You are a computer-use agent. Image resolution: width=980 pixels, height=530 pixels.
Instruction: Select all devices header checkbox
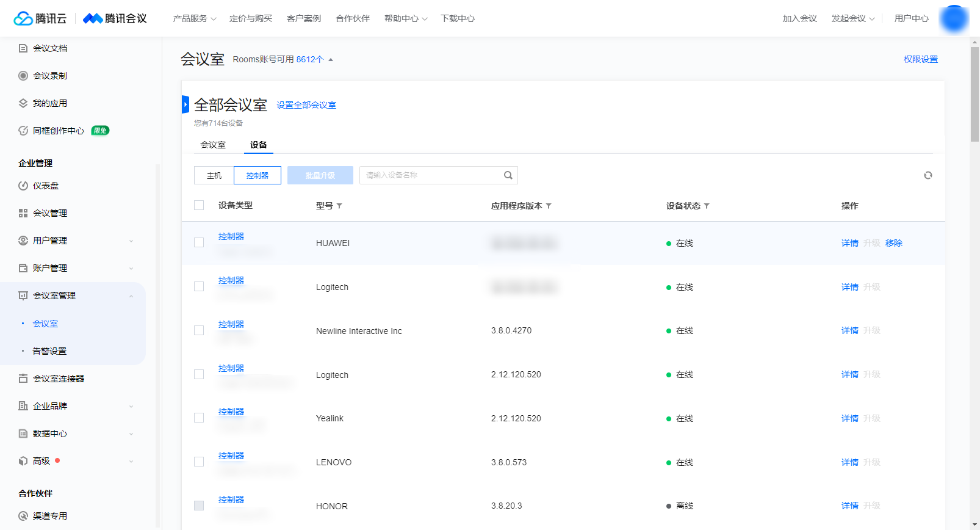(x=199, y=205)
